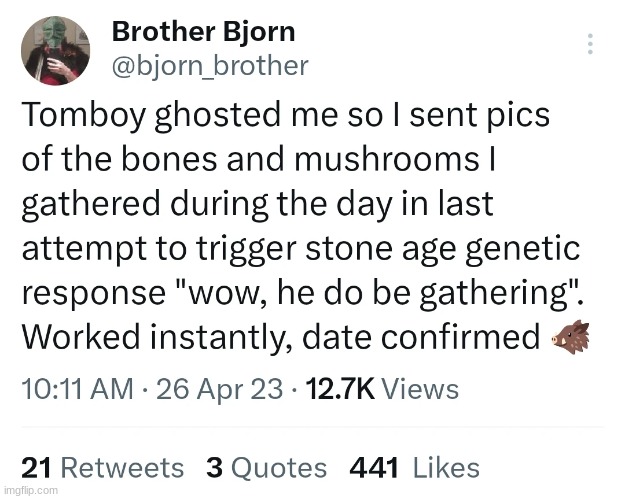Click the divider line above the Retweets stats
Screen dimensions: 625x499
[312, 427]
